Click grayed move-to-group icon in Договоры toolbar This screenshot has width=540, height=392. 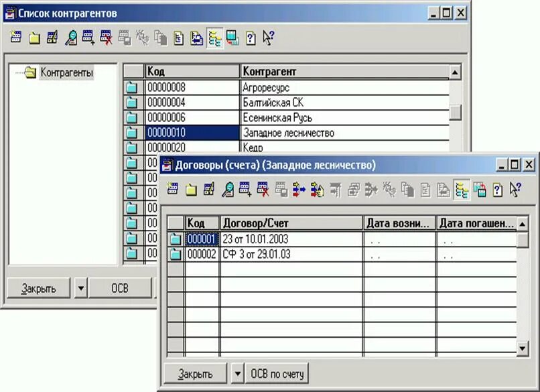pos(335,190)
